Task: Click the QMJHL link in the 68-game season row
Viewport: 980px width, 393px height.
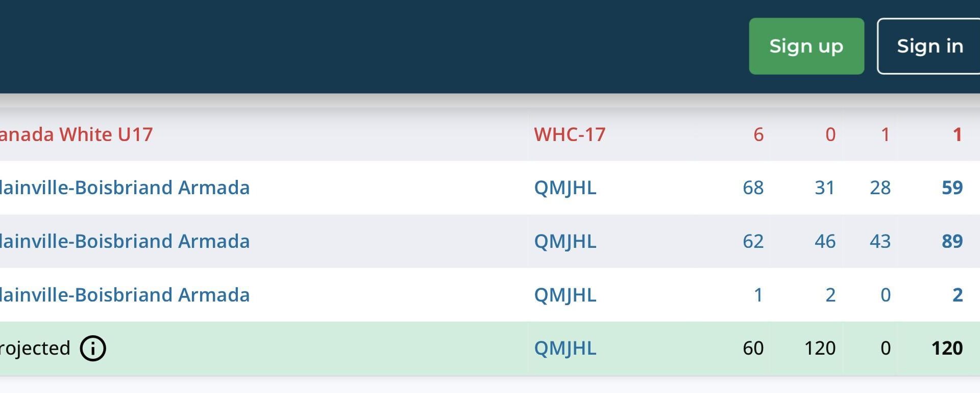Action: point(564,188)
